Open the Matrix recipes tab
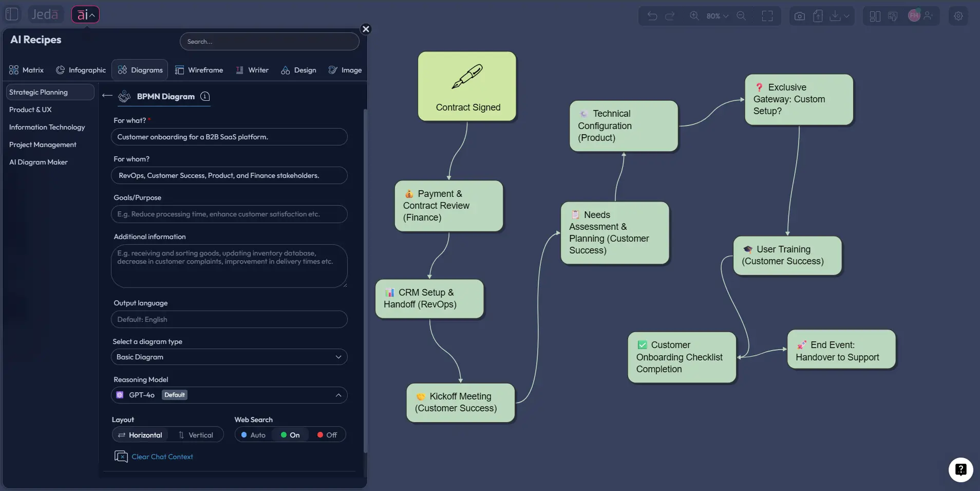This screenshot has width=980, height=491. [26, 70]
